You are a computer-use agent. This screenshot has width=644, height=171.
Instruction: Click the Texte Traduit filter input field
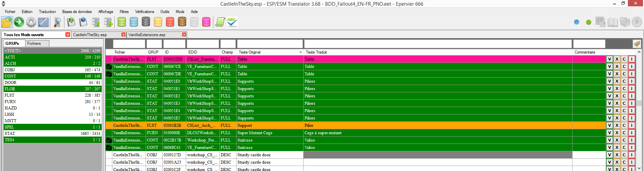coord(437,44)
